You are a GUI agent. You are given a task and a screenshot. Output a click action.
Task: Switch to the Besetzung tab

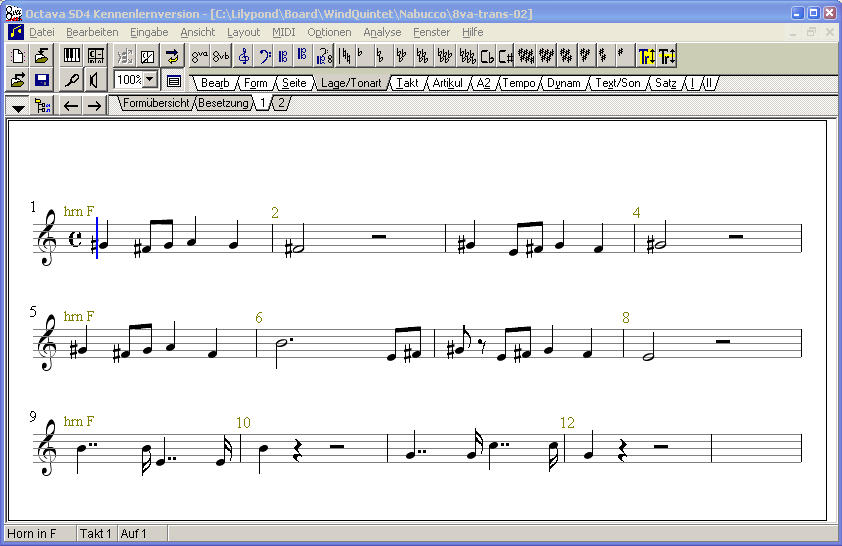pos(223,103)
